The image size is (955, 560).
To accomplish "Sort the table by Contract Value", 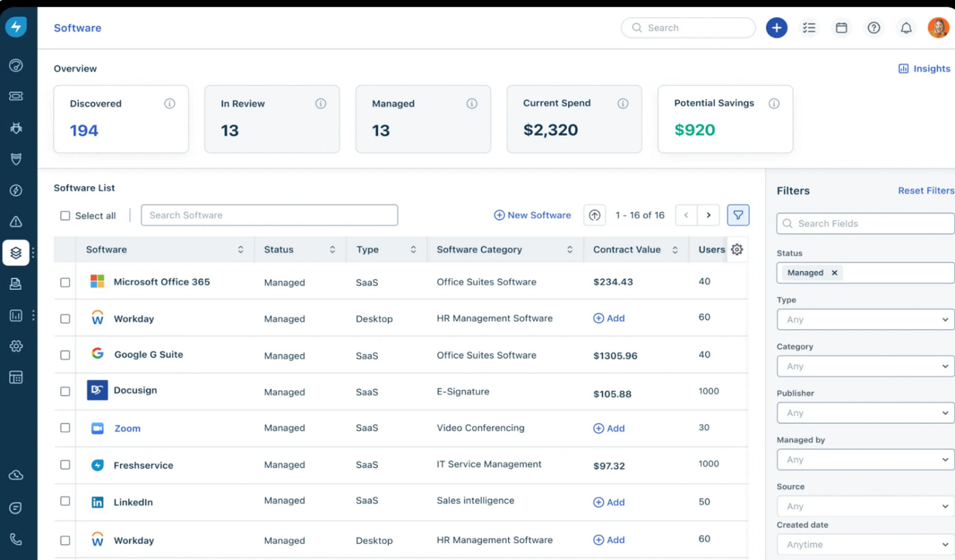I will click(675, 250).
